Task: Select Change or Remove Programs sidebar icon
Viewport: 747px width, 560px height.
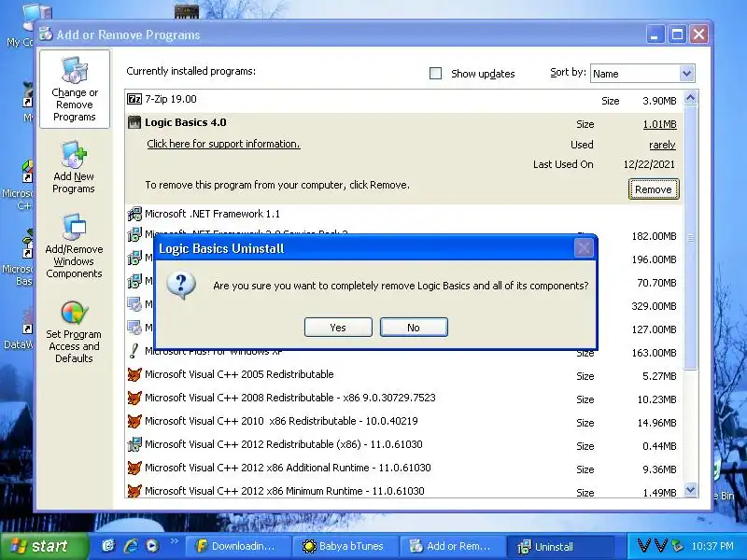Action: point(75,89)
